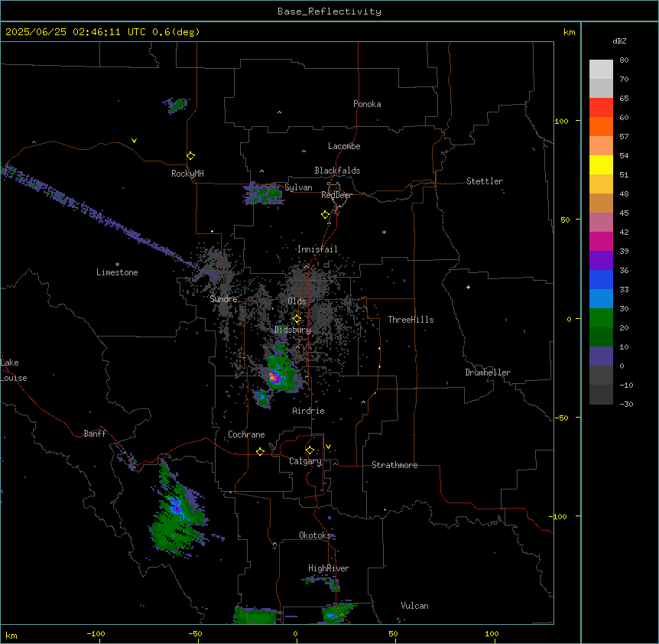Click the km label at bottom-left axis
The width and height of the screenshot is (659, 644).
(x=11, y=635)
